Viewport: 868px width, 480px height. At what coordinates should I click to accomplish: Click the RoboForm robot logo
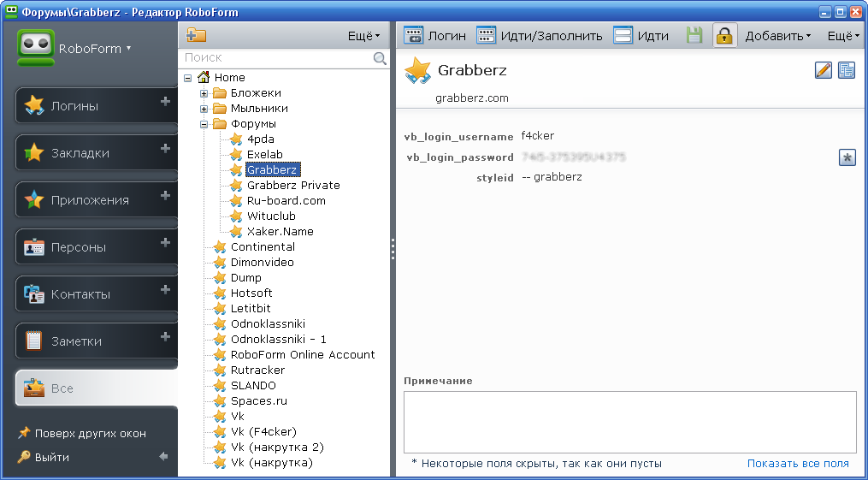[35, 48]
